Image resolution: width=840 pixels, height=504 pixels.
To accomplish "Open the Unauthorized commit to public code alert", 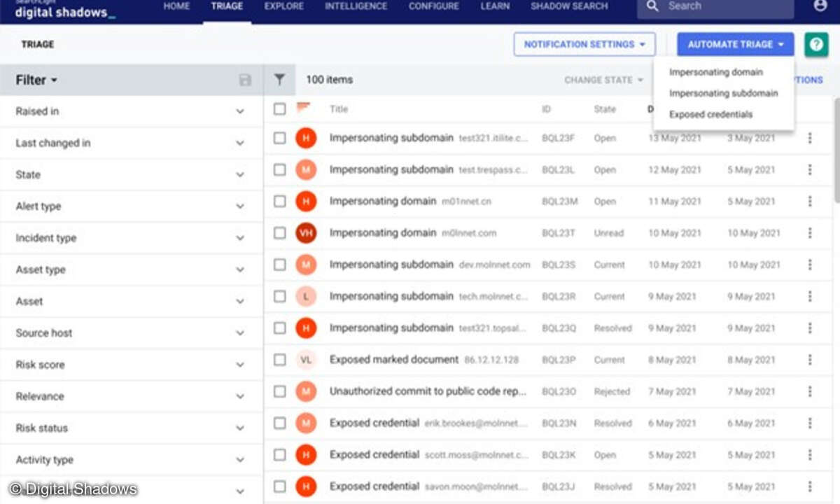I will point(428,391).
